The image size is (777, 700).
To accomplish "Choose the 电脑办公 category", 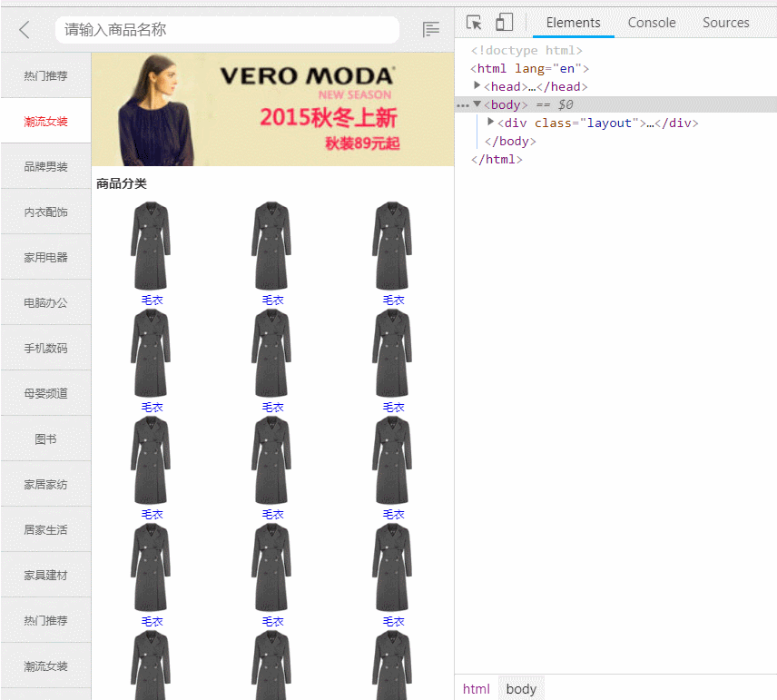I will (x=45, y=302).
